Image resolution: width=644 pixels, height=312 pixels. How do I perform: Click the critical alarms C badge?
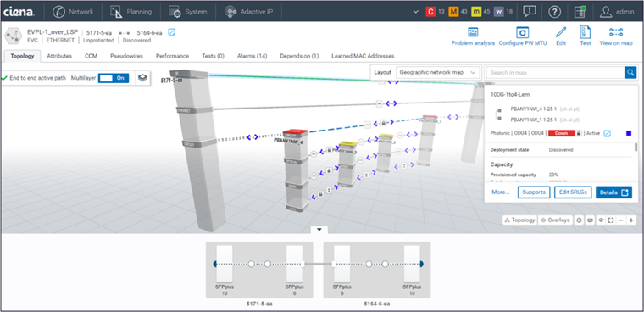click(x=430, y=12)
